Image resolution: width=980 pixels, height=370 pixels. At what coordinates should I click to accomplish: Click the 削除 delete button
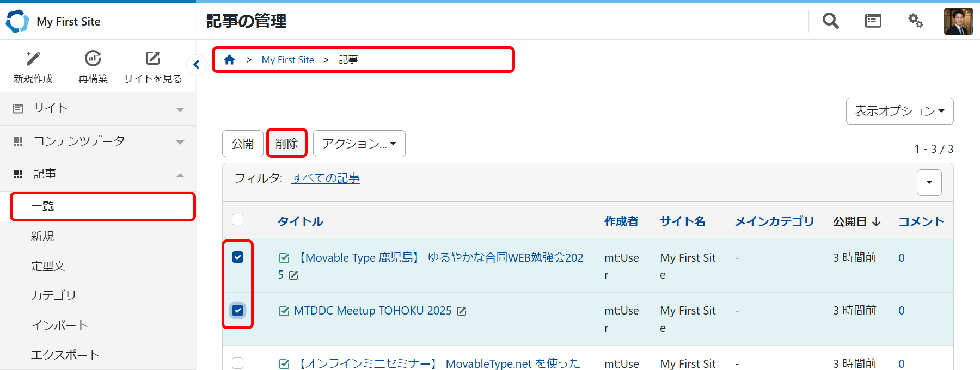point(286,144)
